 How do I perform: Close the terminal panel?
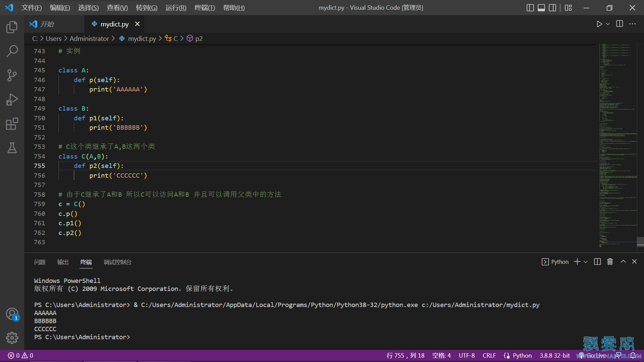tap(634, 261)
